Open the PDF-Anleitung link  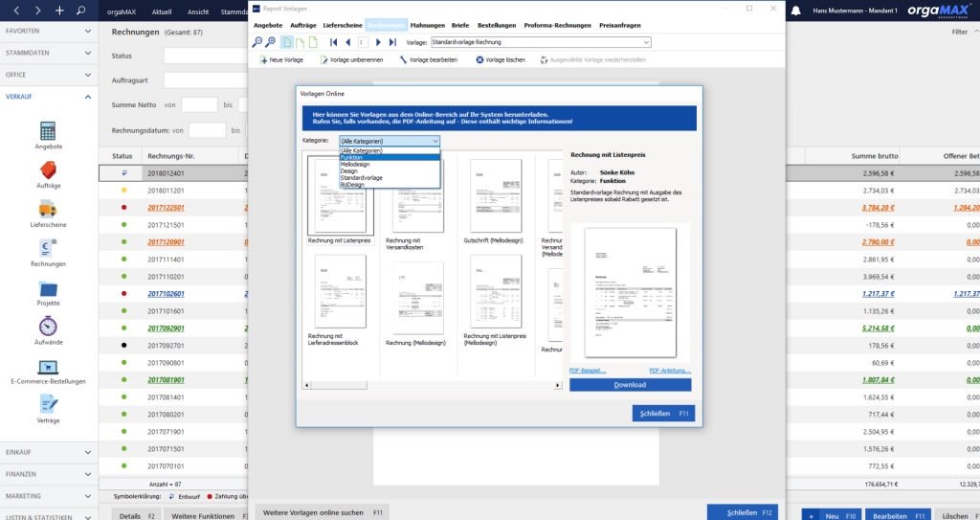pos(670,371)
